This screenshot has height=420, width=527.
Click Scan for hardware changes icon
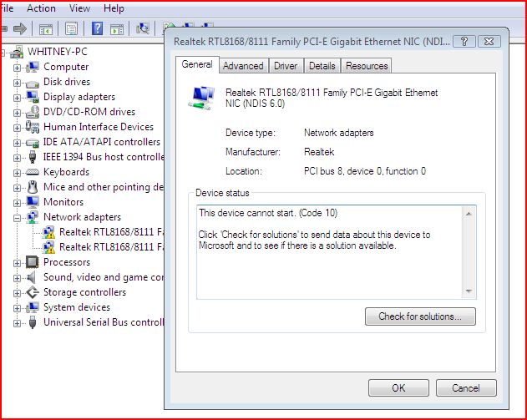143,28
